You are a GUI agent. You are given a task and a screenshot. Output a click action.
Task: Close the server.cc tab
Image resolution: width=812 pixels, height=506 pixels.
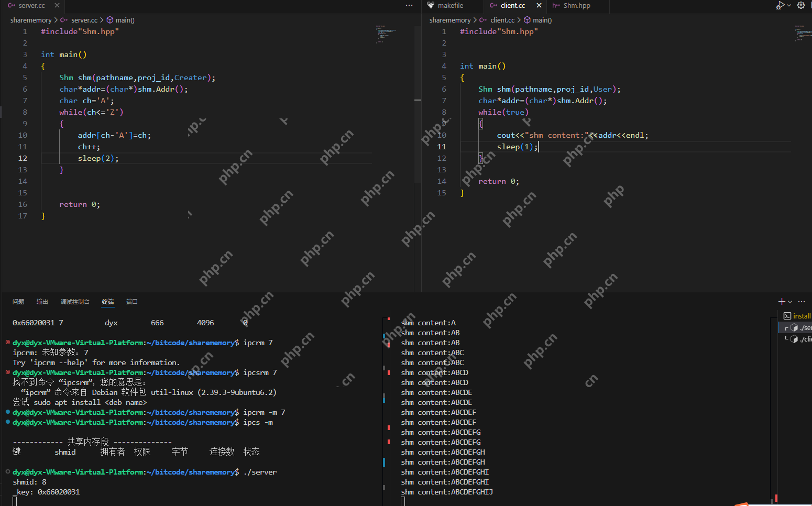[x=57, y=6]
